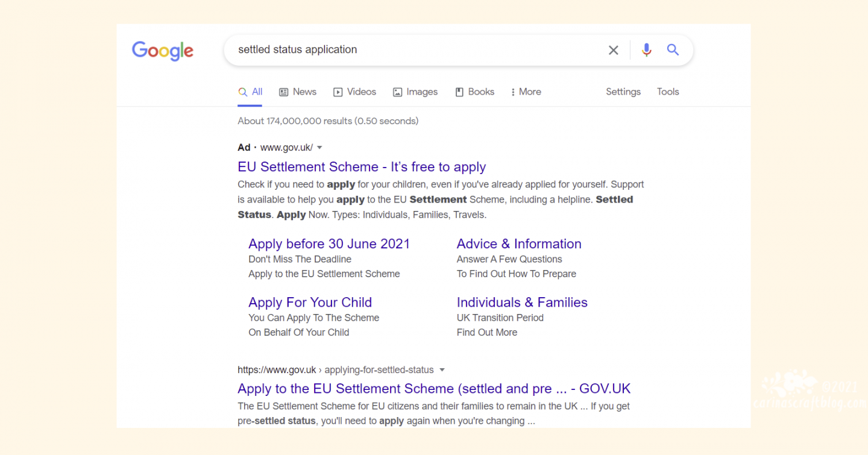
Task: Clear the search box with the X icon
Action: pos(614,50)
